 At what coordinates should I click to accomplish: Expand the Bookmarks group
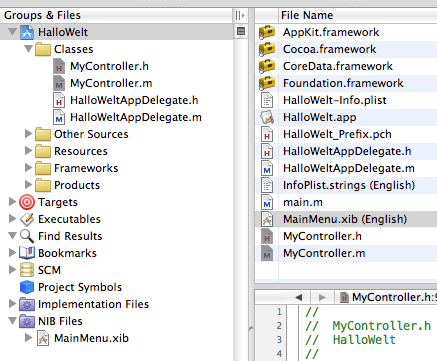12,253
